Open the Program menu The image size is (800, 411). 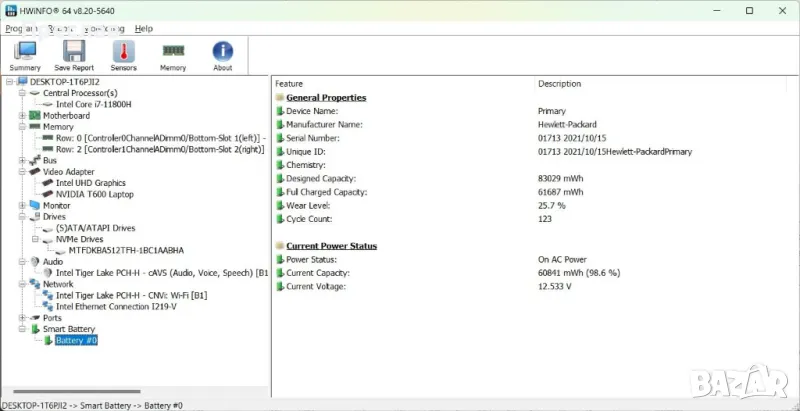tap(21, 29)
